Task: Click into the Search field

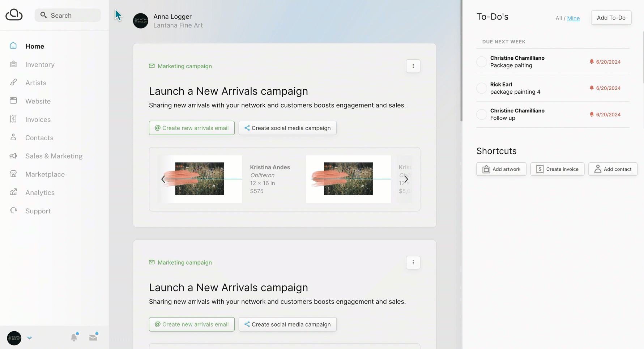Action: click(68, 15)
